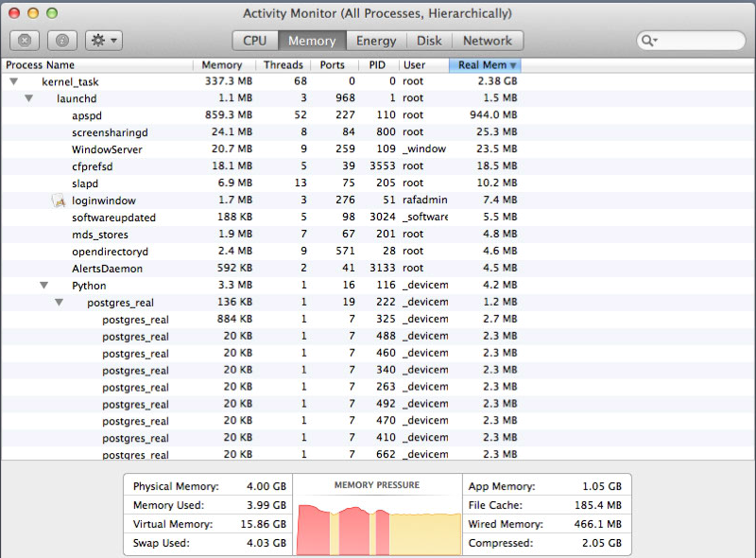Screen dimensions: 756x558
Task: Click the Swap Used 4.03 GB value
Action: click(x=266, y=543)
